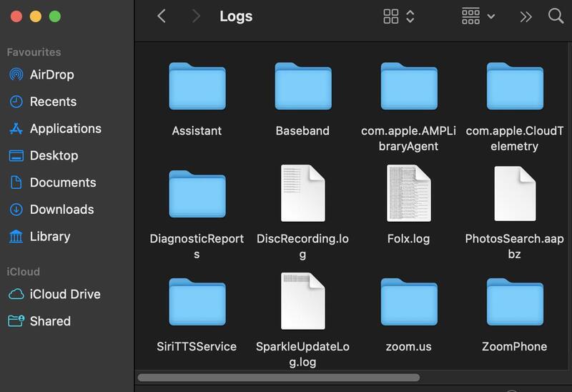Expand hidden toolbar items chevron

526,16
